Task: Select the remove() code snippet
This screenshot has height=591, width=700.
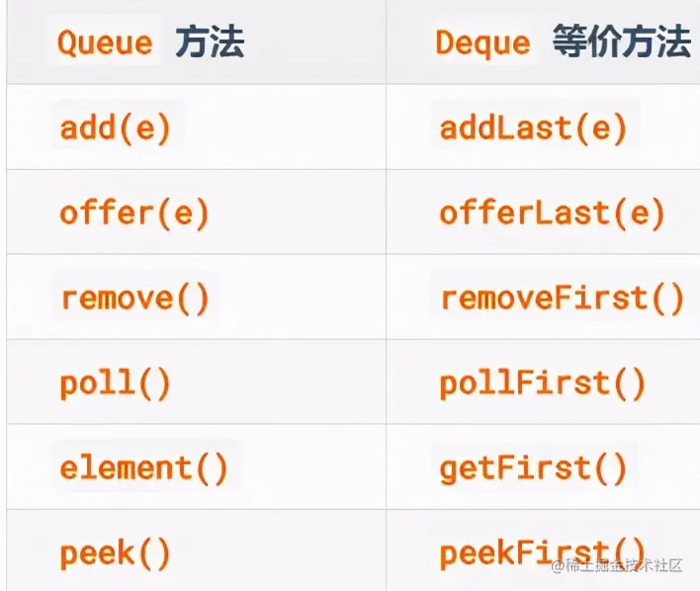Action: tap(134, 298)
